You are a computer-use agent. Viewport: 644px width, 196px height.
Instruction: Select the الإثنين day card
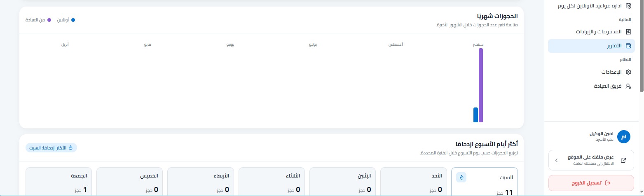click(x=343, y=182)
